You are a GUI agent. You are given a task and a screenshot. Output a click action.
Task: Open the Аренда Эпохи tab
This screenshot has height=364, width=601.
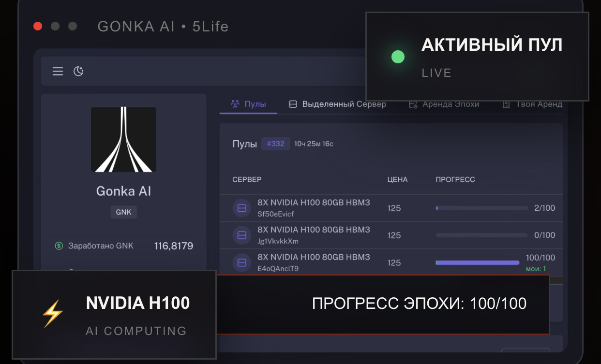tap(444, 104)
